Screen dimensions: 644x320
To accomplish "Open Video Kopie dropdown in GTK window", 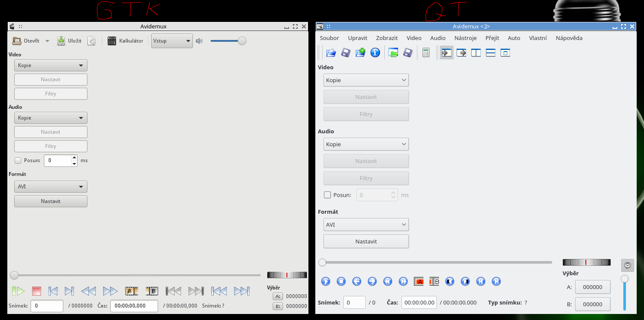I will [51, 65].
